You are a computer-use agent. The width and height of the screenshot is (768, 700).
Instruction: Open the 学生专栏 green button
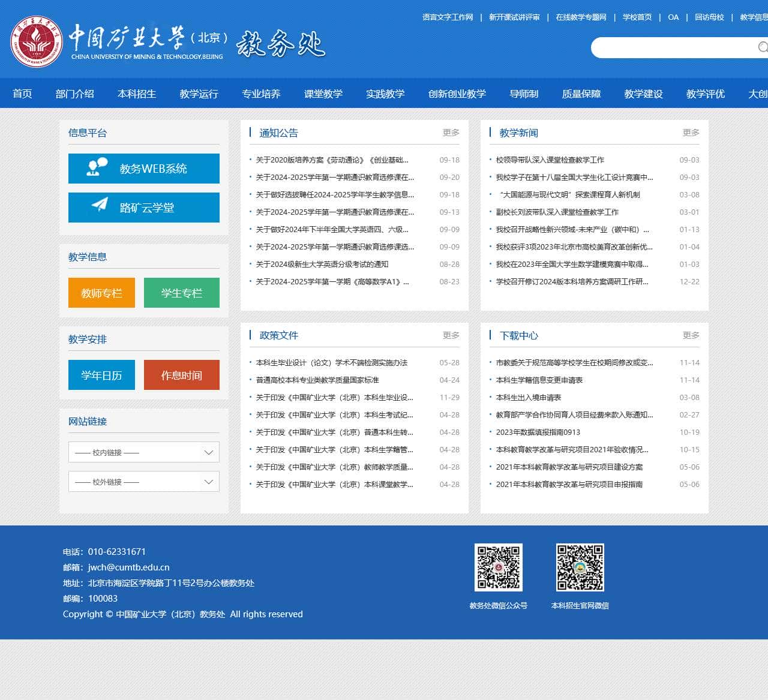[x=182, y=293]
